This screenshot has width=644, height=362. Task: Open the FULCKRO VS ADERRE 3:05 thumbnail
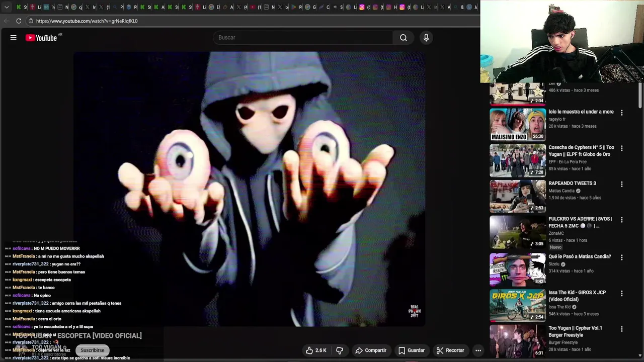(518, 232)
